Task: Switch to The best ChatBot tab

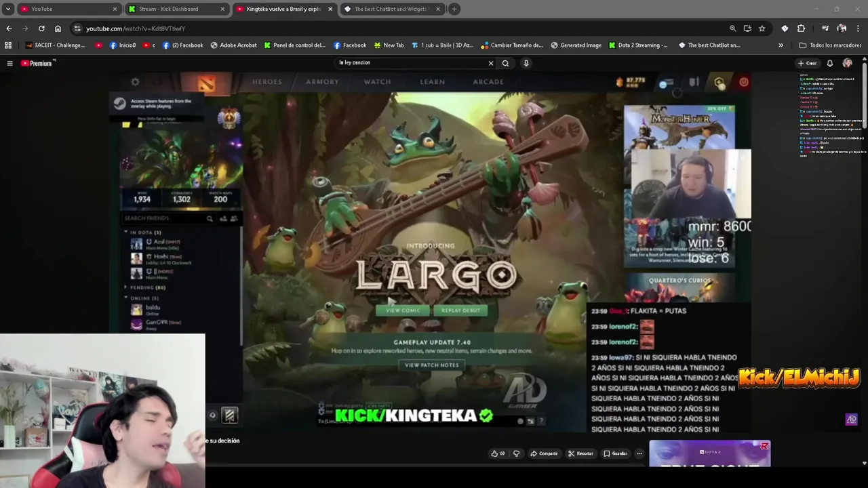Action: pyautogui.click(x=392, y=9)
